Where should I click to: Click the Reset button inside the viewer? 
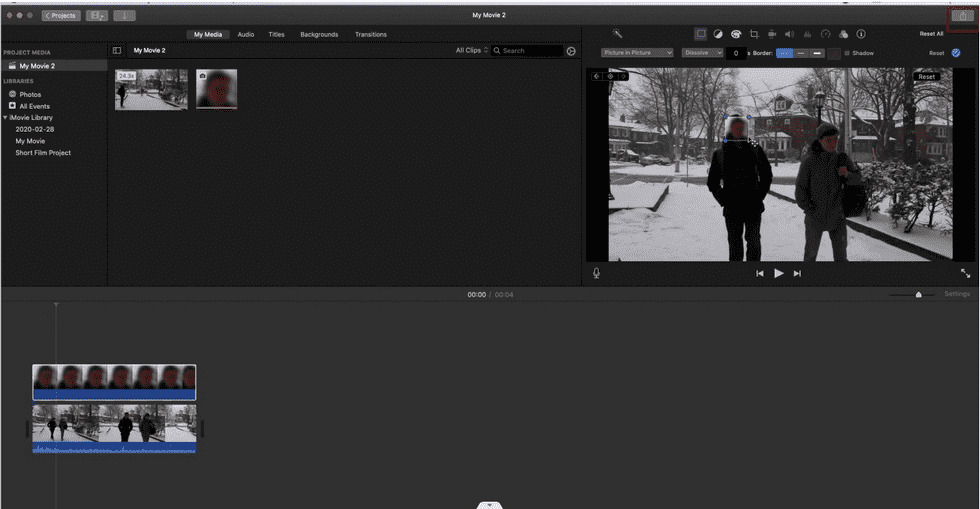pyautogui.click(x=926, y=76)
